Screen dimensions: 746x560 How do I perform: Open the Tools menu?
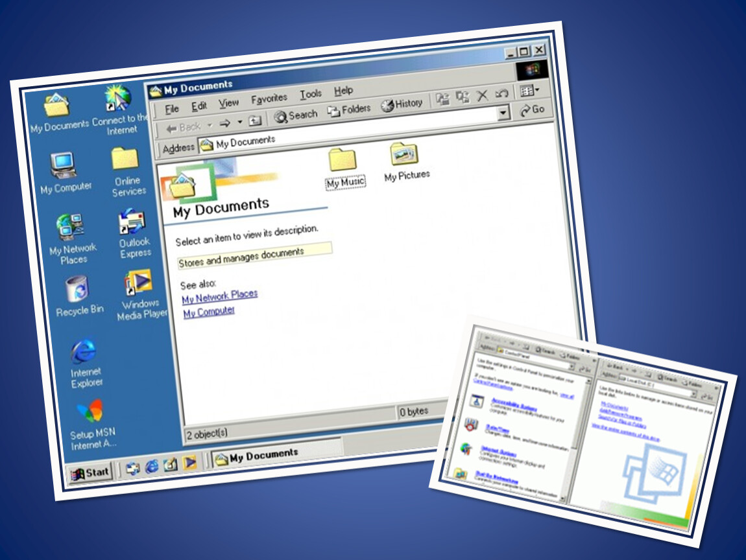coord(311,94)
